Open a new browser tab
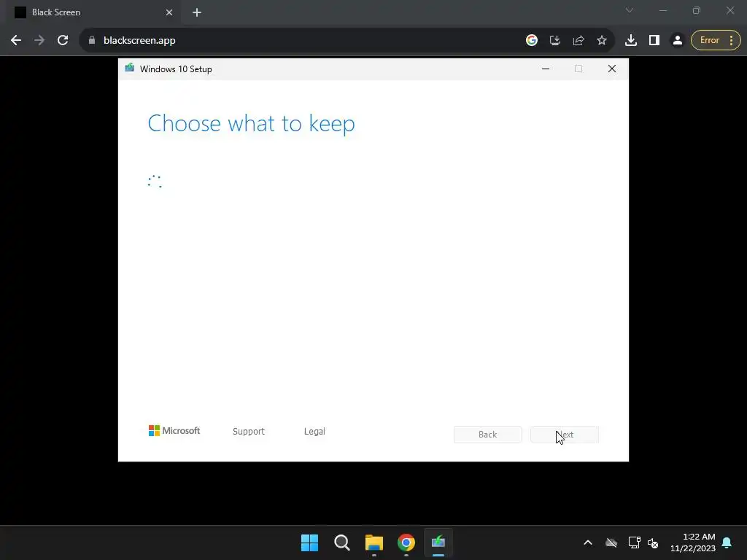 tap(197, 12)
